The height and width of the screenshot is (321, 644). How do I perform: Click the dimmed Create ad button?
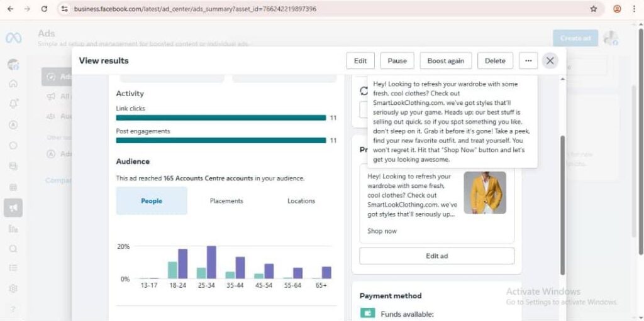575,38
